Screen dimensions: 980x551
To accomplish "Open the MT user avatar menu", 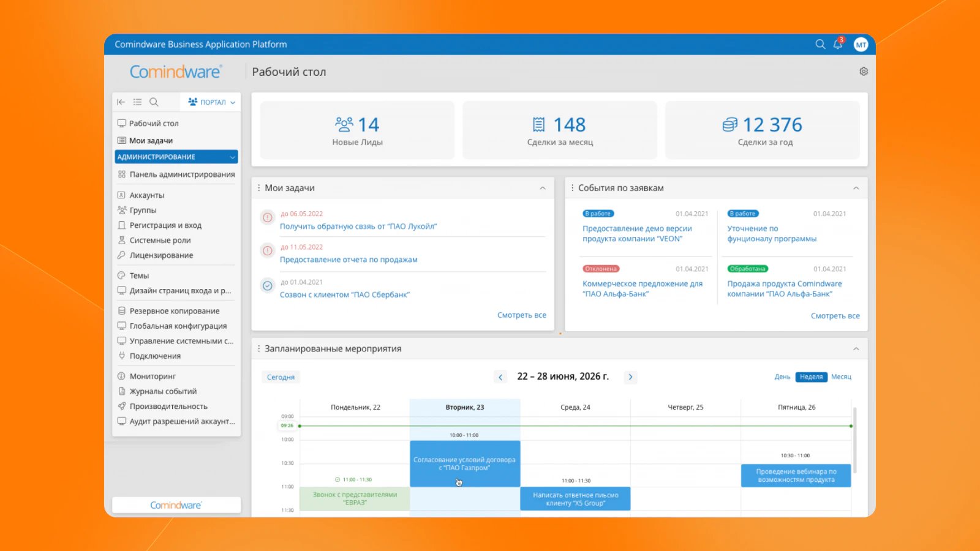I will pos(861,44).
